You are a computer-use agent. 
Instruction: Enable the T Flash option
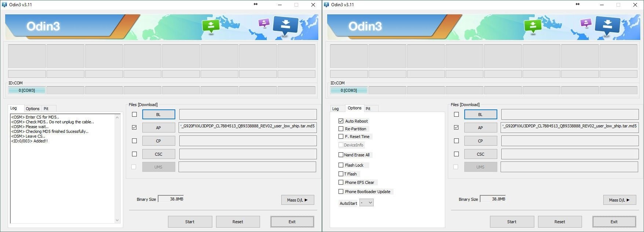pyautogui.click(x=341, y=174)
